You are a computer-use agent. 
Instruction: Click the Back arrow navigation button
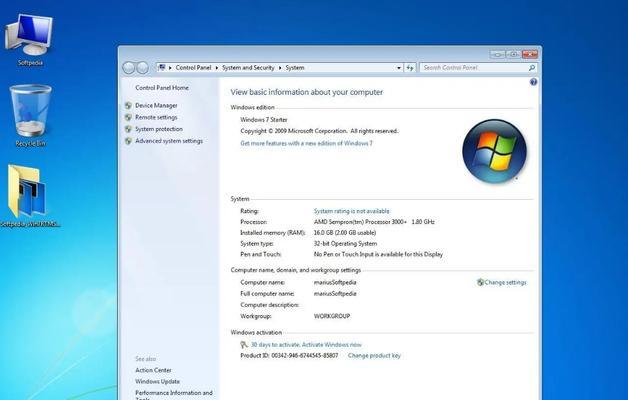coord(129,68)
